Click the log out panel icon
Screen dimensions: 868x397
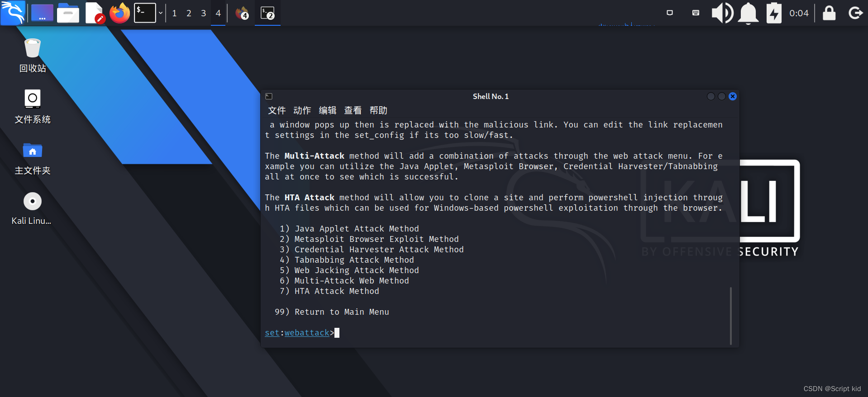tap(855, 13)
